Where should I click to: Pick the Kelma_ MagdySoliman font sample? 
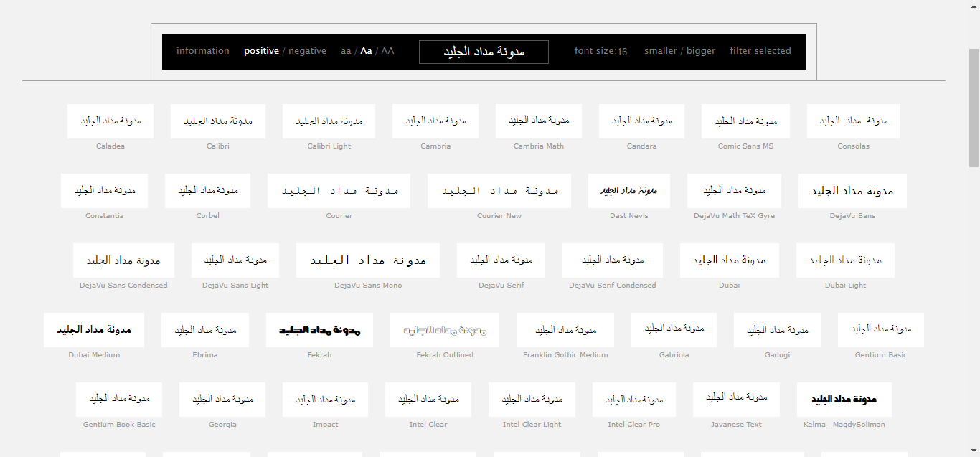(844, 400)
